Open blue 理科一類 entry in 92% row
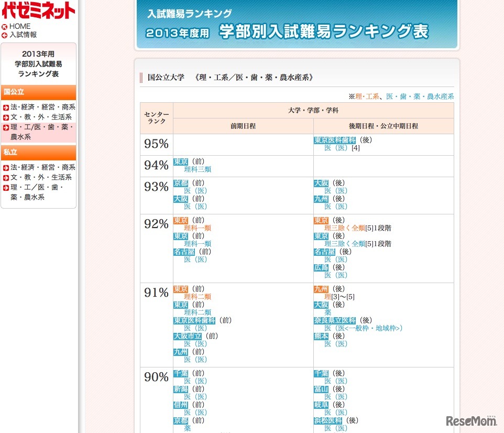The width and height of the screenshot is (504, 433). click(x=198, y=244)
